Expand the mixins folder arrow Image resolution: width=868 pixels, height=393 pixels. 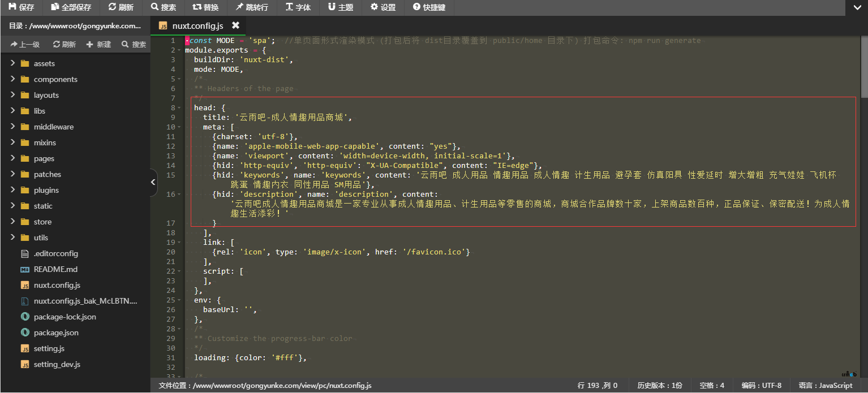pyautogui.click(x=12, y=142)
